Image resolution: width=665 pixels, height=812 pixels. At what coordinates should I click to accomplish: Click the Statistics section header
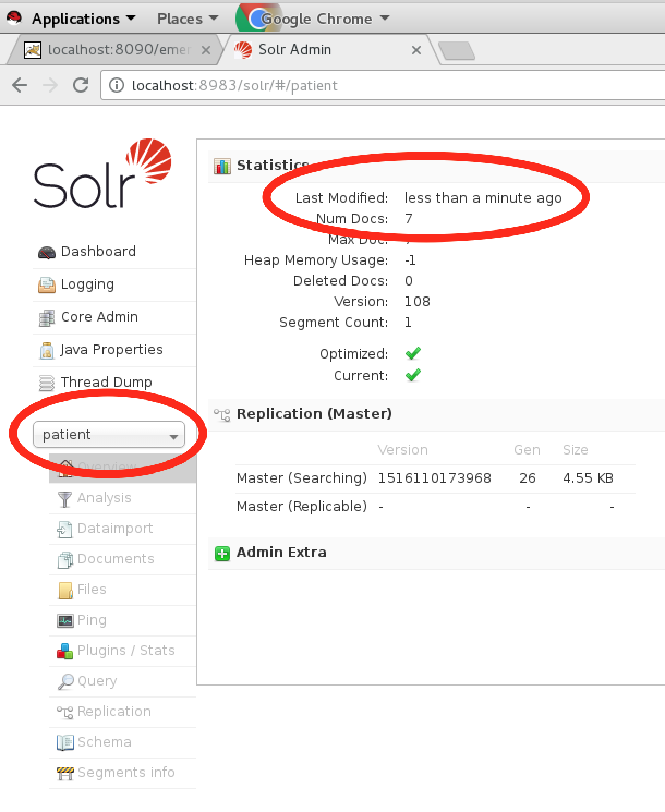coord(273,165)
